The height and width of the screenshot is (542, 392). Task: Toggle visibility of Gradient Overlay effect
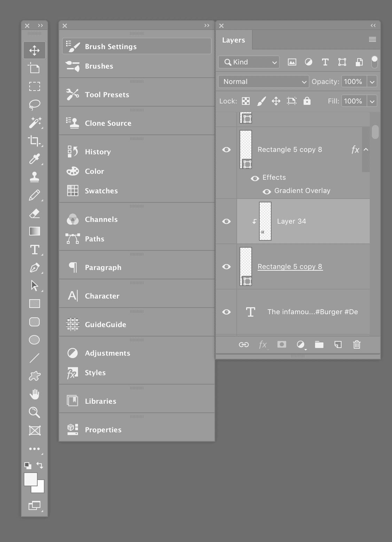pos(267,191)
